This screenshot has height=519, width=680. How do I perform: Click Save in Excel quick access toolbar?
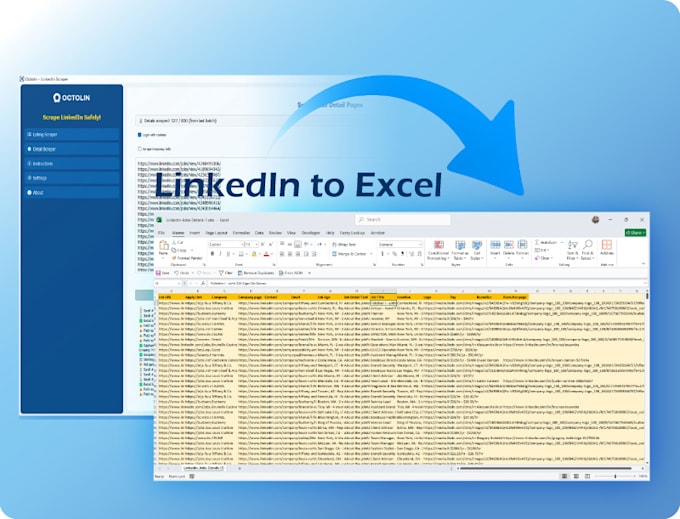coord(163,273)
